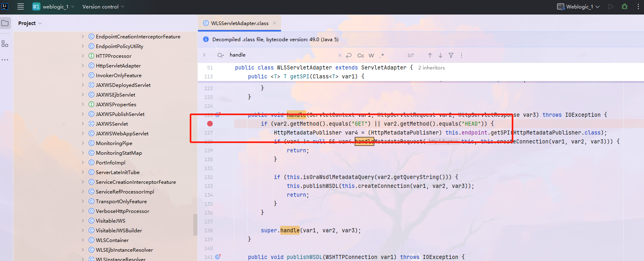Image resolution: width=644 pixels, height=261 pixels.
Task: Click the EndpointCreationInterceptorFeature class icon
Action: click(91, 36)
